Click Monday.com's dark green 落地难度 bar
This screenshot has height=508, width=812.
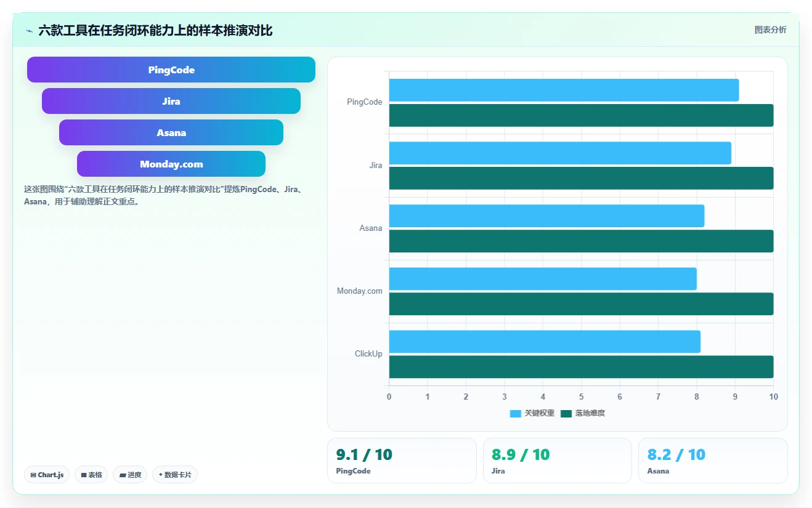click(581, 304)
